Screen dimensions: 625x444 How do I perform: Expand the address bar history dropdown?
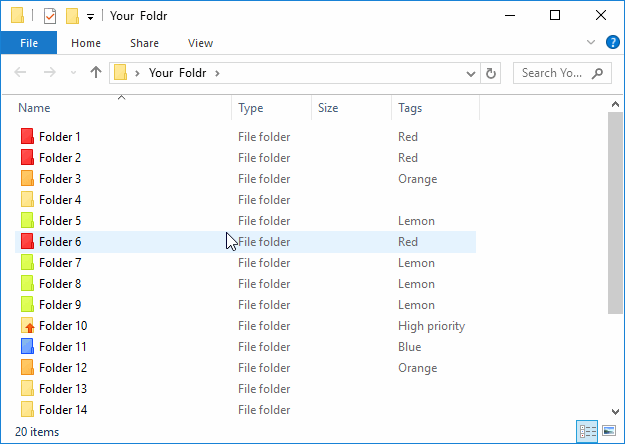pyautogui.click(x=471, y=74)
